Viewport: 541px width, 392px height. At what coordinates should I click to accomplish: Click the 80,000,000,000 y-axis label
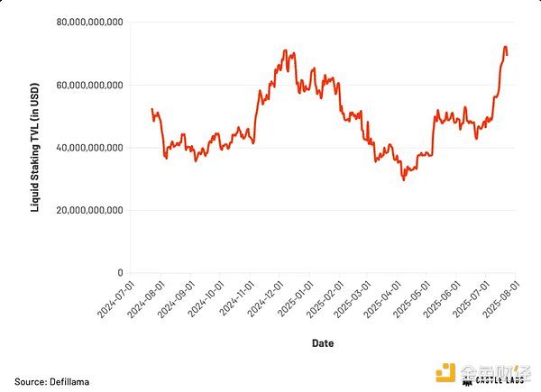88,22
